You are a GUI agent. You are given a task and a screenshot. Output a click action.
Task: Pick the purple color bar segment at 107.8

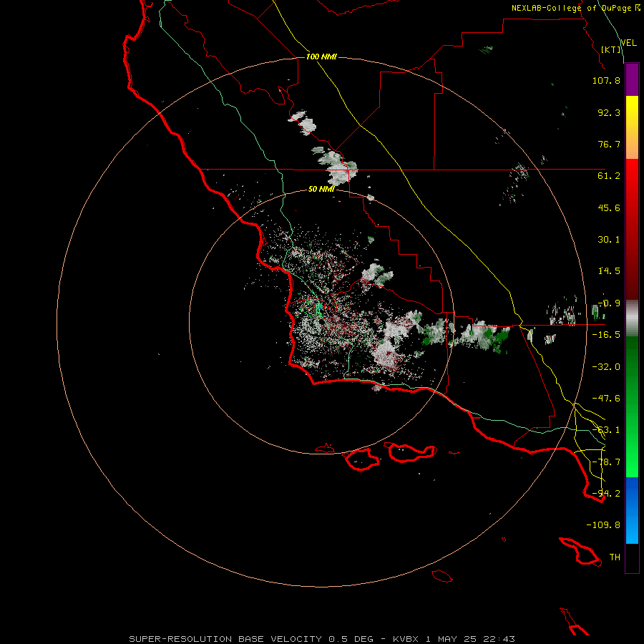(632, 80)
